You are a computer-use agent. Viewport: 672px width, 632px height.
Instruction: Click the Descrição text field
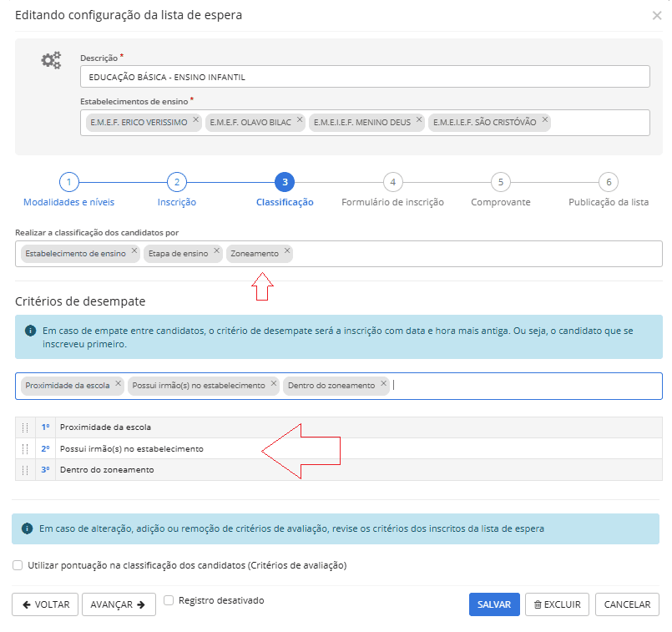pos(365,77)
